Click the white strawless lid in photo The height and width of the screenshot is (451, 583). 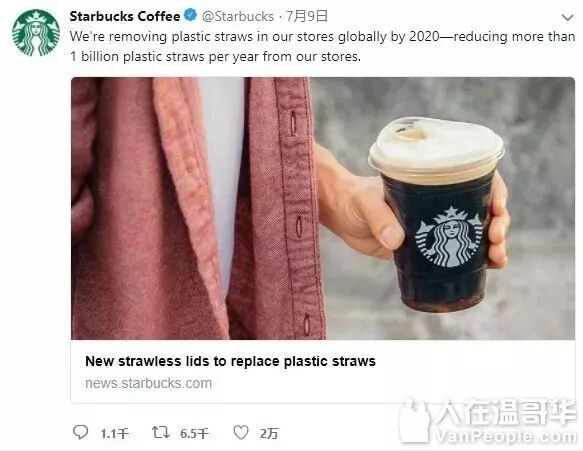436,147
